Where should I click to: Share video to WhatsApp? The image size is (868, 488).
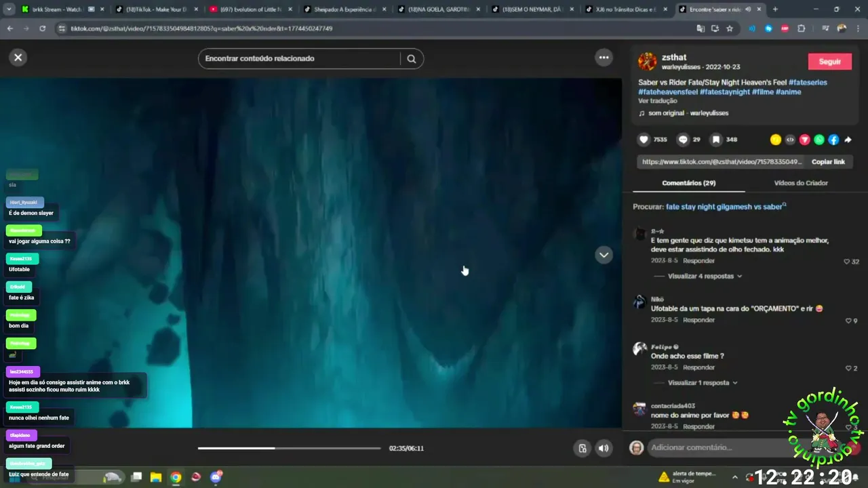pyautogui.click(x=819, y=140)
